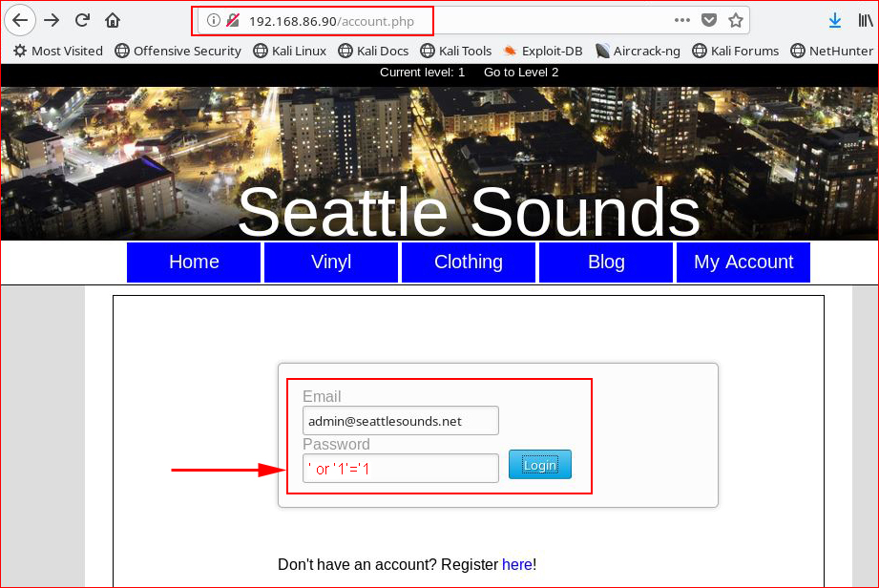Open the Kali Forums bookmark
Screen dimensions: 879x588
coord(736,51)
